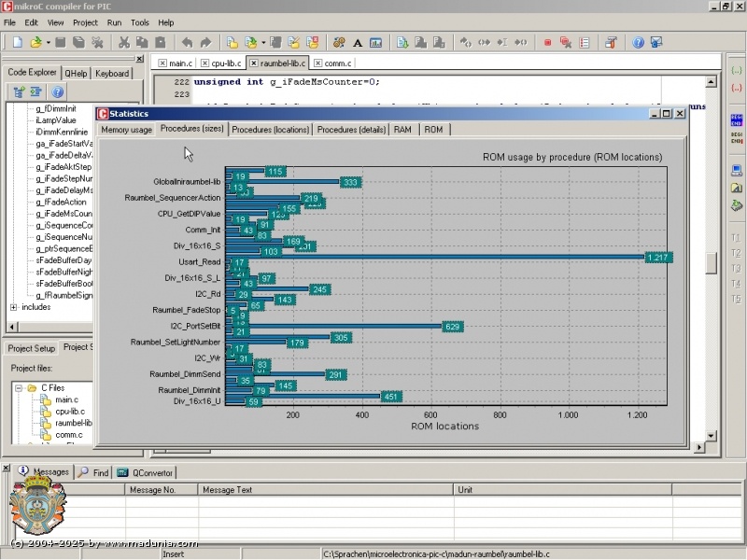Click the Message No. column header

[162, 489]
